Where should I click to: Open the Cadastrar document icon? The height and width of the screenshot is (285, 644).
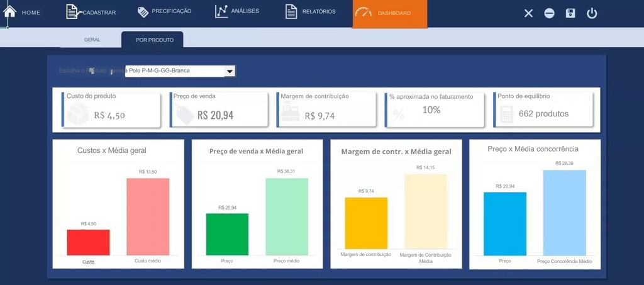click(72, 12)
